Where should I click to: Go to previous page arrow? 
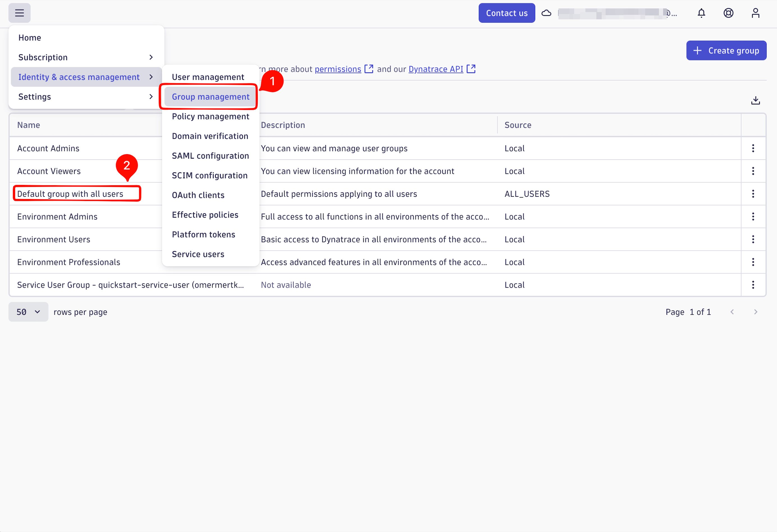(x=732, y=312)
